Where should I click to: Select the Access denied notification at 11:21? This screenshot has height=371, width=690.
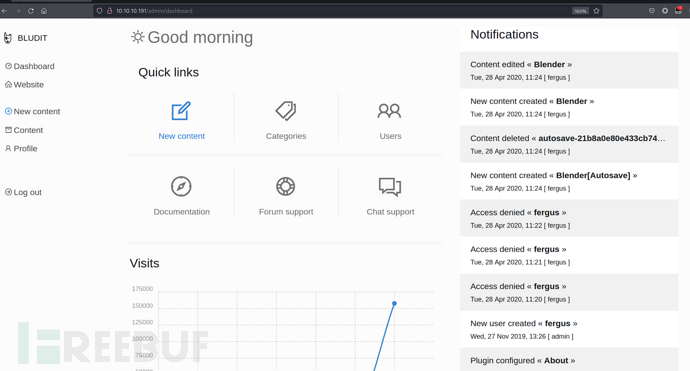[569, 255]
